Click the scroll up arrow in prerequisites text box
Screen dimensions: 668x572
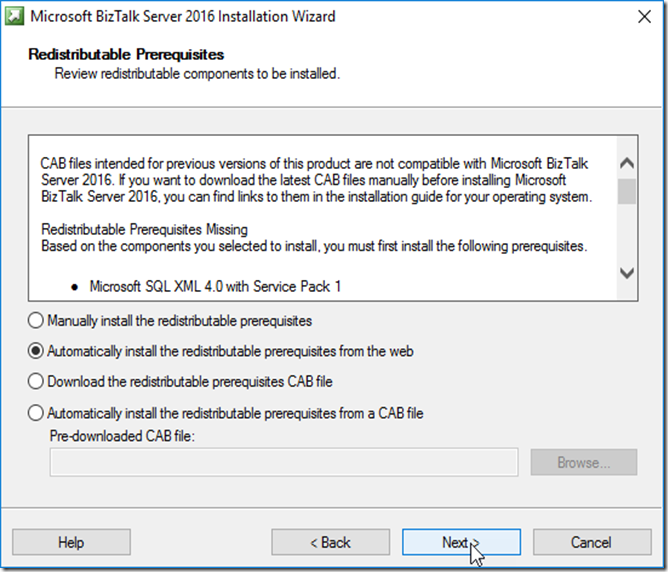627,163
